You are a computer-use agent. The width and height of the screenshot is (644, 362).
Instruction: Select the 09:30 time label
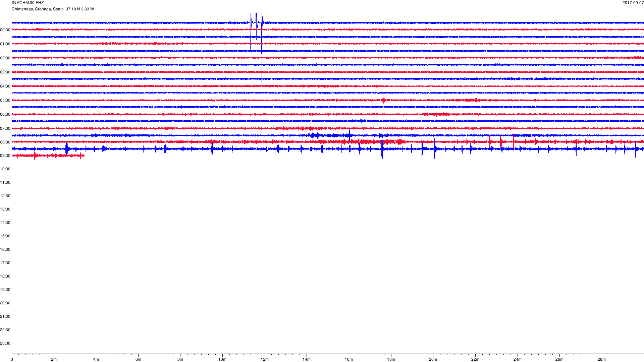(x=5, y=156)
